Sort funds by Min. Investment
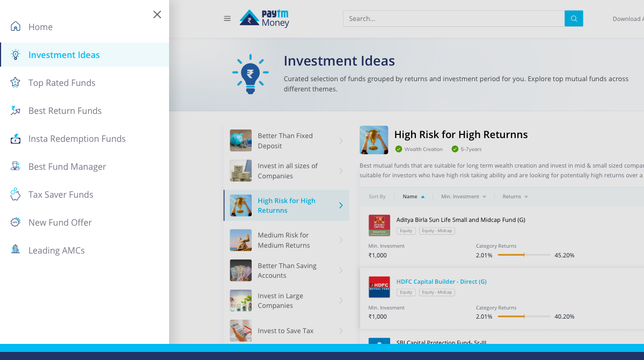 (464, 197)
